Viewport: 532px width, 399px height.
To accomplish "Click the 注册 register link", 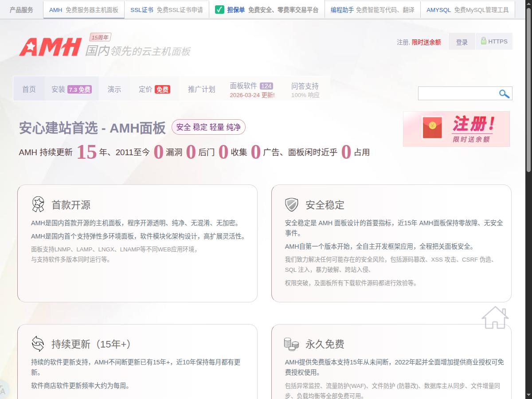I will click(403, 42).
